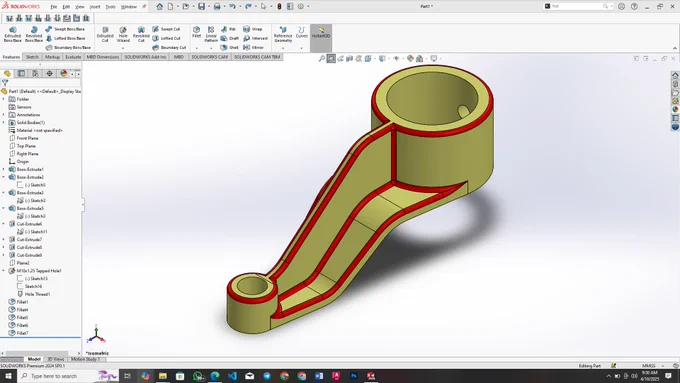Open the Insert menu

pos(95,7)
